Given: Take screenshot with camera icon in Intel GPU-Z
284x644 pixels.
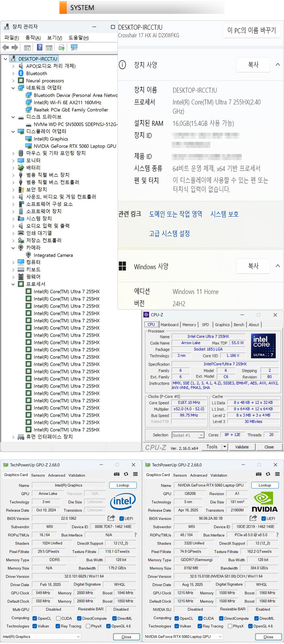Looking at the screenshot, I should pyautogui.click(x=117, y=474).
